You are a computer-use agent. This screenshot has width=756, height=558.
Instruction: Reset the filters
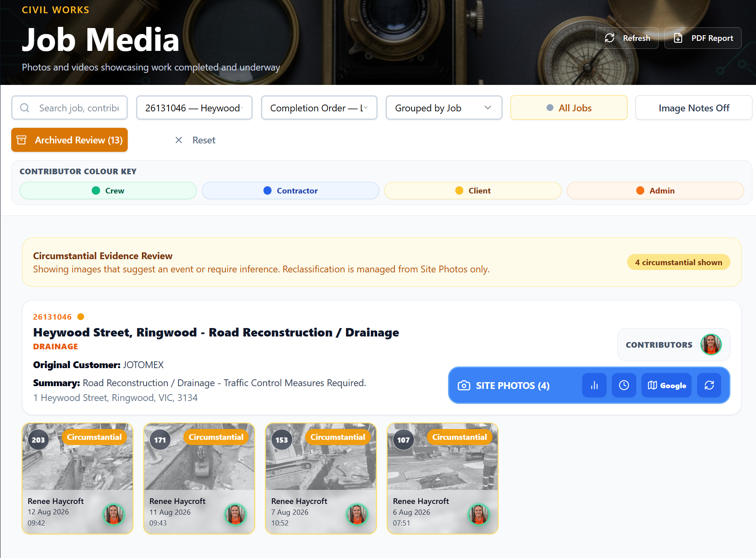point(195,140)
